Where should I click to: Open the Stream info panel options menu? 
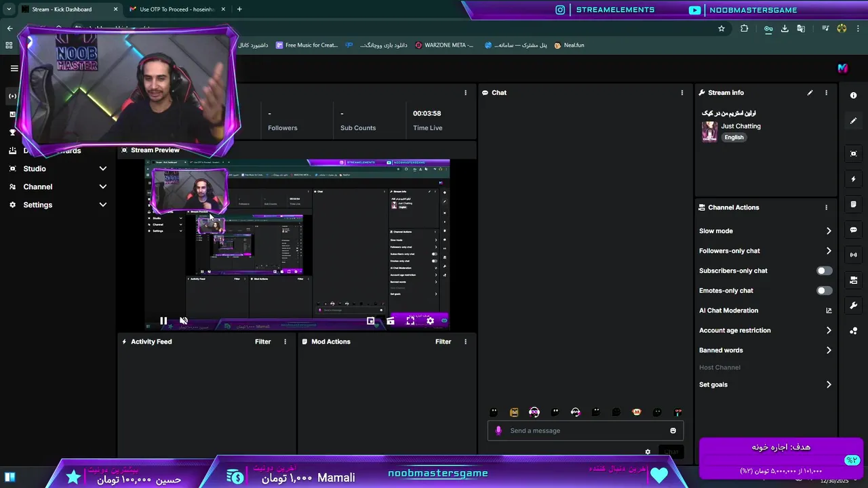826,93
